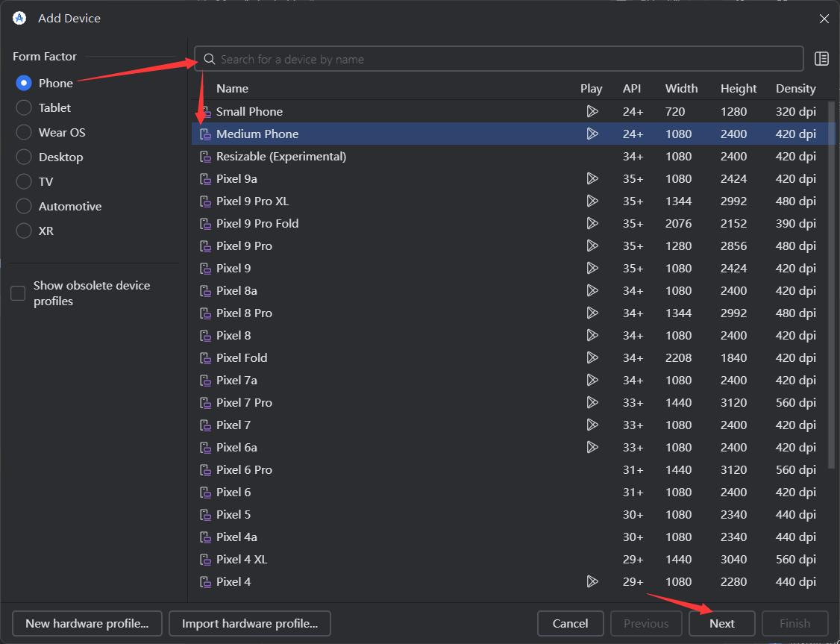Click the device icon beside Pixel 9 Pro
Image resolution: width=840 pixels, height=644 pixels.
click(x=205, y=246)
